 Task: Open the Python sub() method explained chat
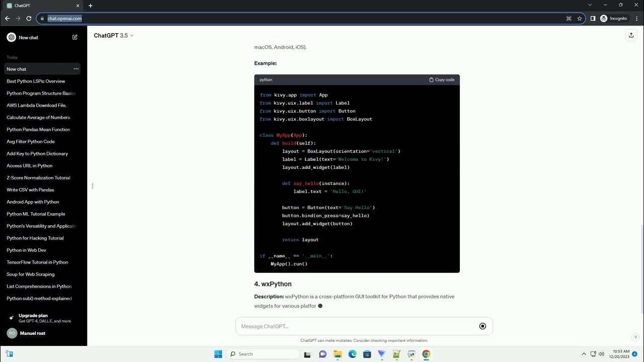[x=42, y=298]
